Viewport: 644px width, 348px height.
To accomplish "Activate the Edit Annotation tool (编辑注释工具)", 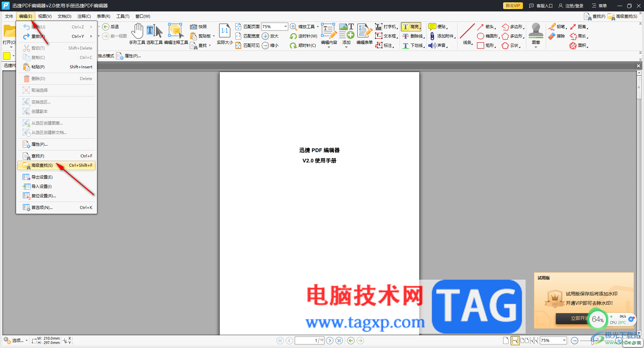I will (176, 34).
